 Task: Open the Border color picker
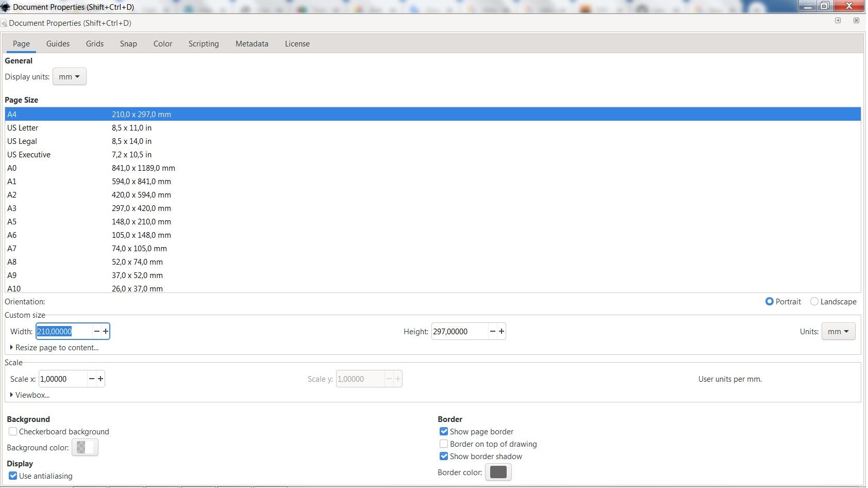(x=498, y=472)
